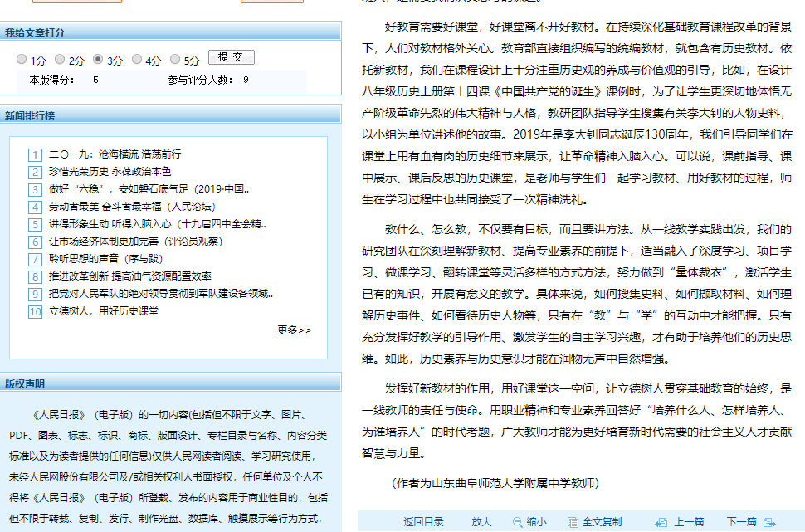Open article 二〇一九：沧海横流 浩荡前行
Viewport: 805px width, 532px height.
115,154
